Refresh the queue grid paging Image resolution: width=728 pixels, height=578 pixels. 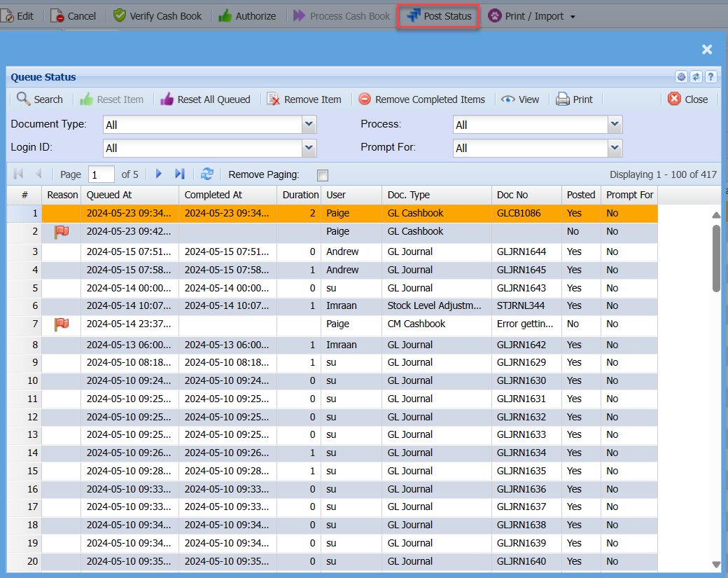(x=207, y=174)
